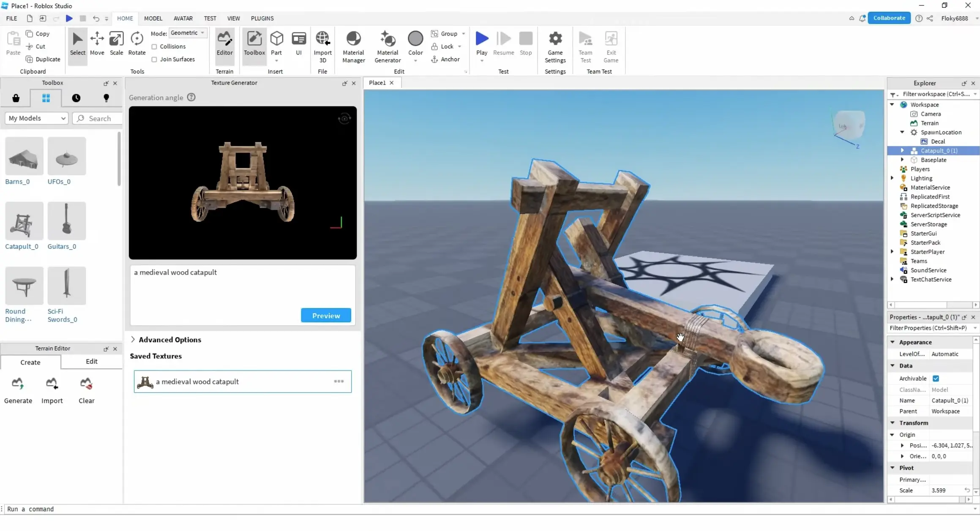Open Game Settings
Viewport: 980px width, 531px height.
555,46
